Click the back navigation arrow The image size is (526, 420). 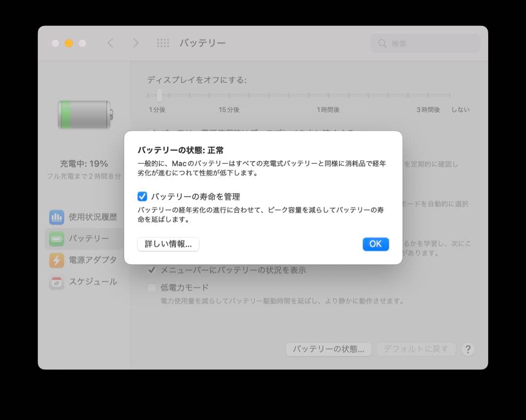110,43
